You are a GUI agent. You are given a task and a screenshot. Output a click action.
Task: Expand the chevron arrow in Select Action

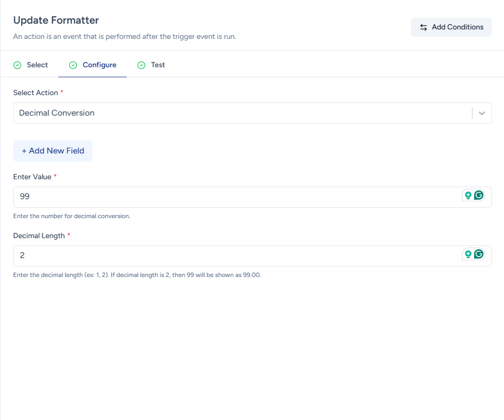(482, 113)
